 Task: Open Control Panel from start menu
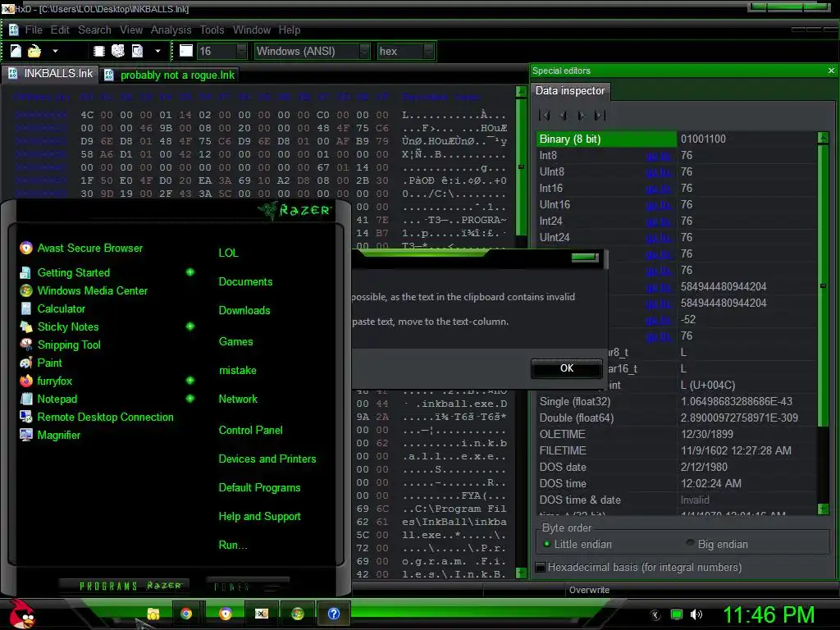coord(251,430)
